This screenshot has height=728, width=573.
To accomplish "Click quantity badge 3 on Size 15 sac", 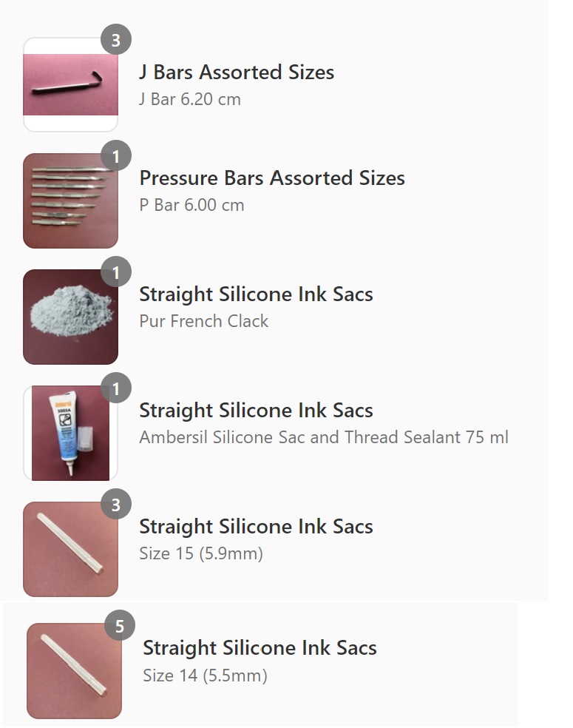I will (x=115, y=505).
